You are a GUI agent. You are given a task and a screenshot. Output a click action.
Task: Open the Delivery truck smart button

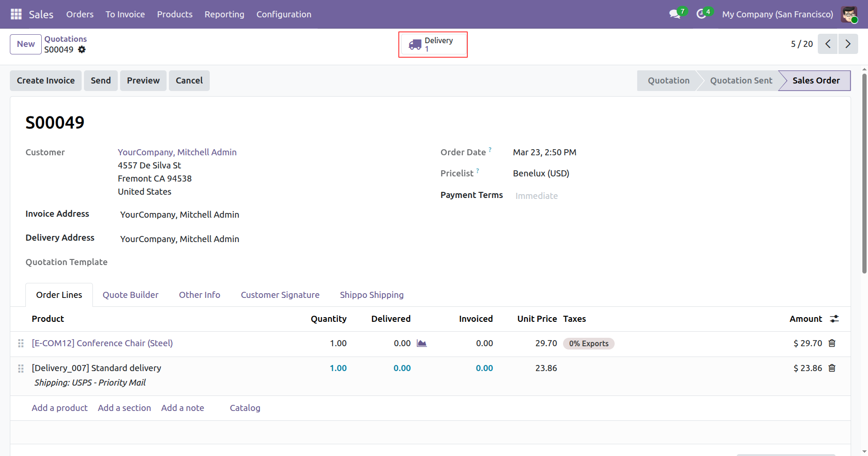pyautogui.click(x=433, y=45)
